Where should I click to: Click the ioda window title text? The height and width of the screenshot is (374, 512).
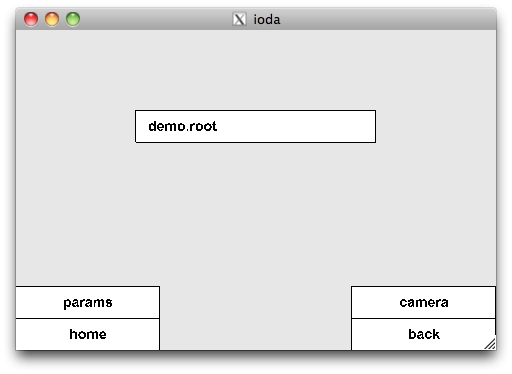click(267, 20)
